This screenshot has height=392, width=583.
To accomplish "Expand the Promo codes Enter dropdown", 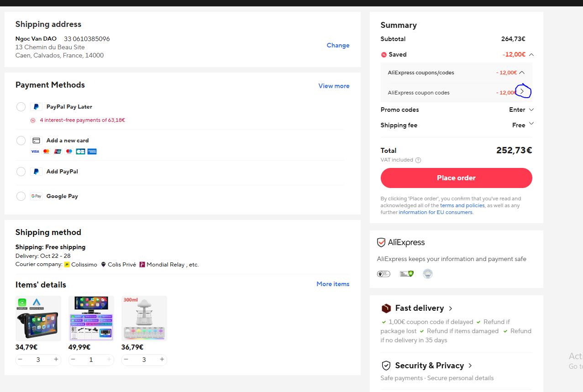I will coord(531,110).
